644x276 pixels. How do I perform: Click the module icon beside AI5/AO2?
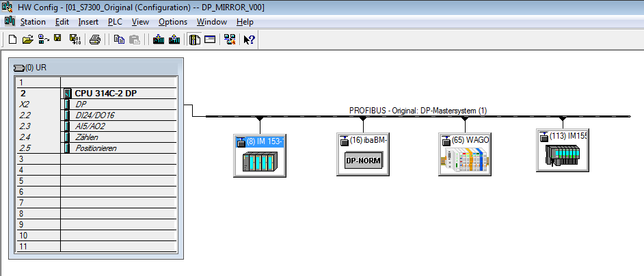[68, 126]
